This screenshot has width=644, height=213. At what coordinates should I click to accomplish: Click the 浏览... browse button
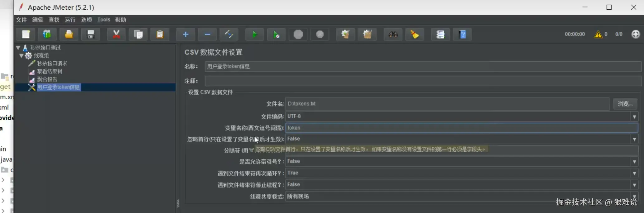click(625, 104)
